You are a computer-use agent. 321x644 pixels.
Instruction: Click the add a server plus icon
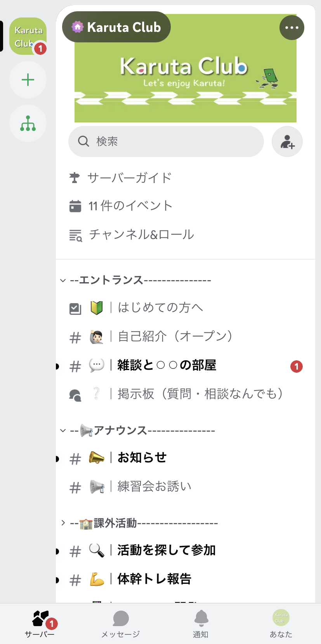point(28,79)
